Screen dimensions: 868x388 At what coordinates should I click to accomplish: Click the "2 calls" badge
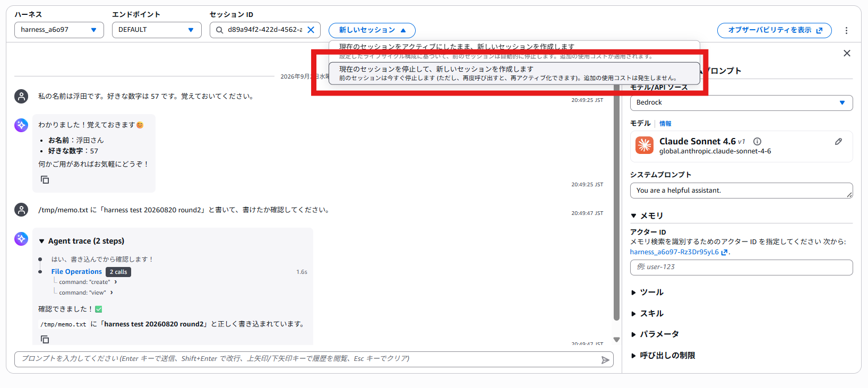[118, 272]
